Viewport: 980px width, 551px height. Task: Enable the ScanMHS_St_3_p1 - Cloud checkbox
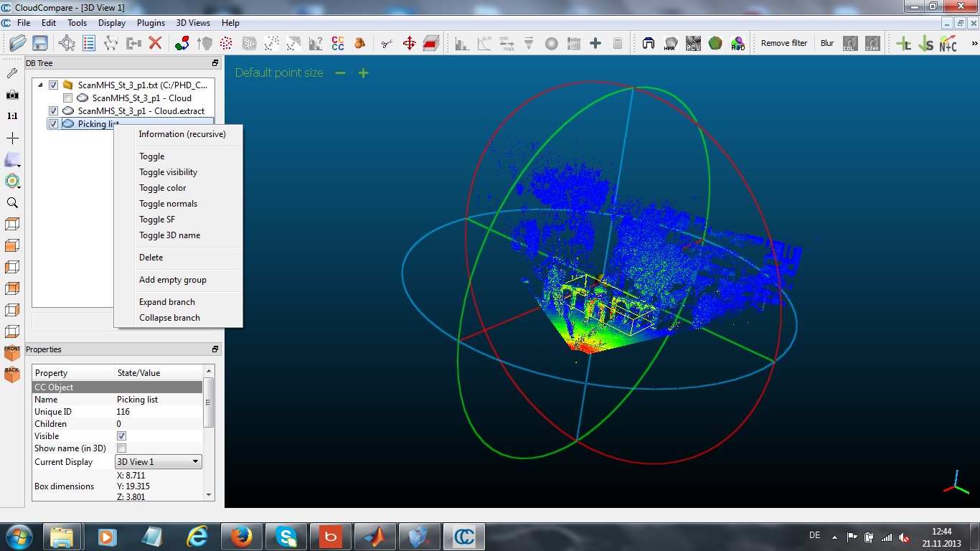click(x=67, y=98)
